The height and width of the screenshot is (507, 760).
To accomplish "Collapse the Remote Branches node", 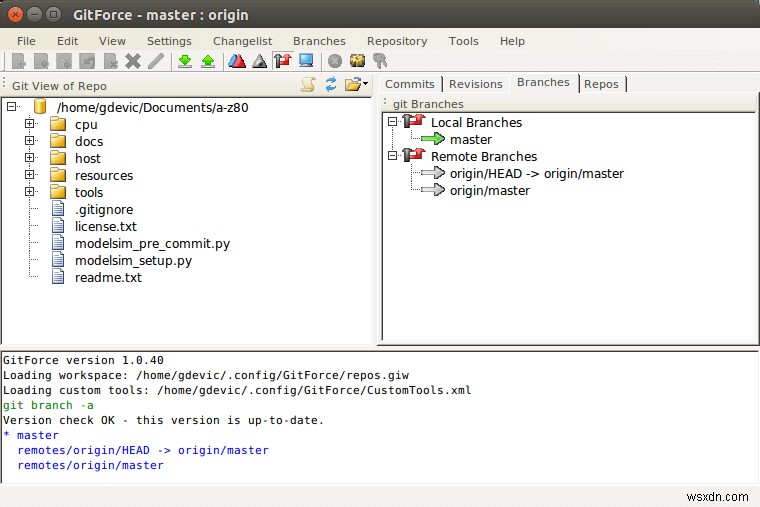I will (393, 156).
